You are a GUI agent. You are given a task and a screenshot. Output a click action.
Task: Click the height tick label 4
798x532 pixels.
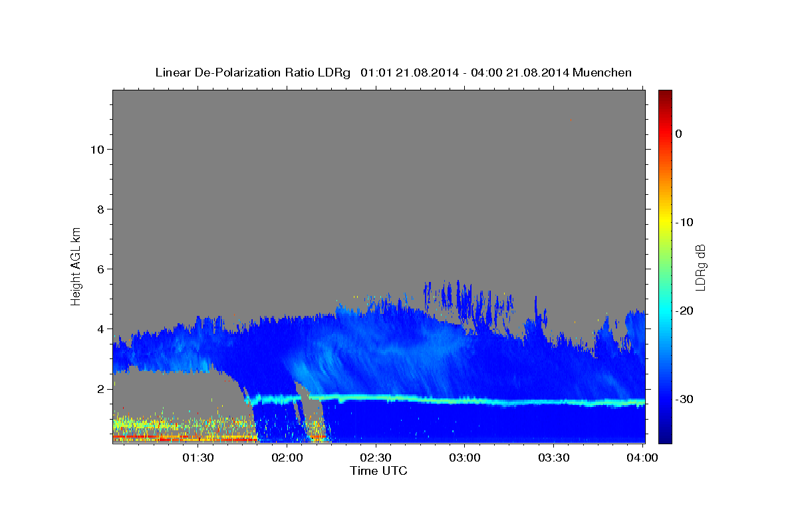[100, 329]
